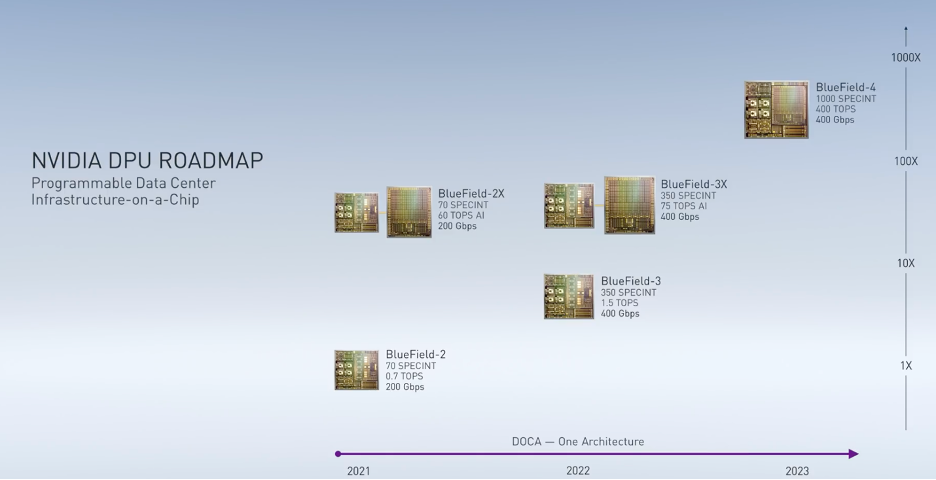The image size is (936, 480).
Task: Click the BlueField-3 chip image
Action: [569, 297]
